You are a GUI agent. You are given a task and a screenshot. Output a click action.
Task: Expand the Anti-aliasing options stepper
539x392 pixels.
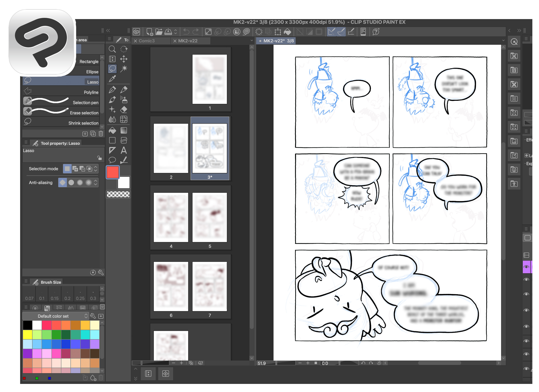pyautogui.click(x=95, y=183)
